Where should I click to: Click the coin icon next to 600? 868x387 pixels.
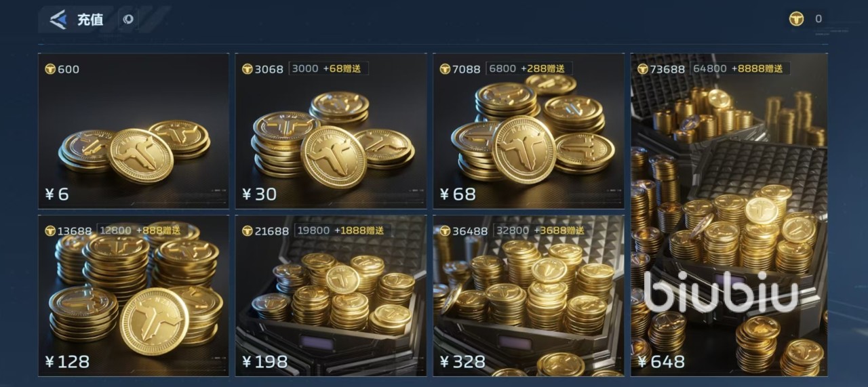pyautogui.click(x=50, y=69)
